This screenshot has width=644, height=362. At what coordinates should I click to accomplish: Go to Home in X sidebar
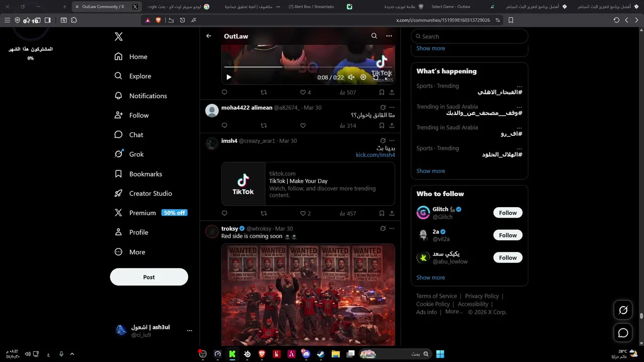pos(131,57)
